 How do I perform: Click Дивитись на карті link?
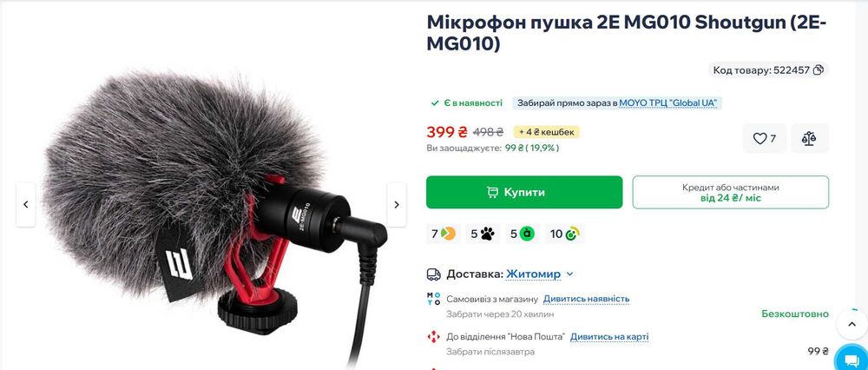[x=609, y=337]
